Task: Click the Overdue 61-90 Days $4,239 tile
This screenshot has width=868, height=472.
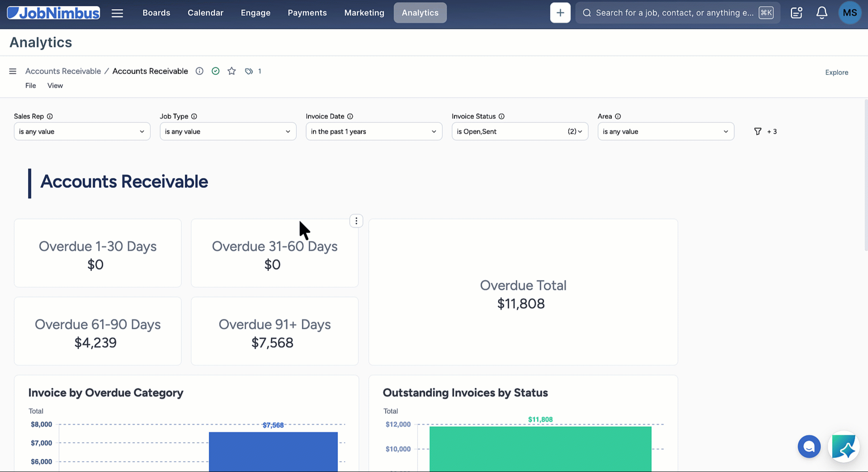Action: pos(98,331)
